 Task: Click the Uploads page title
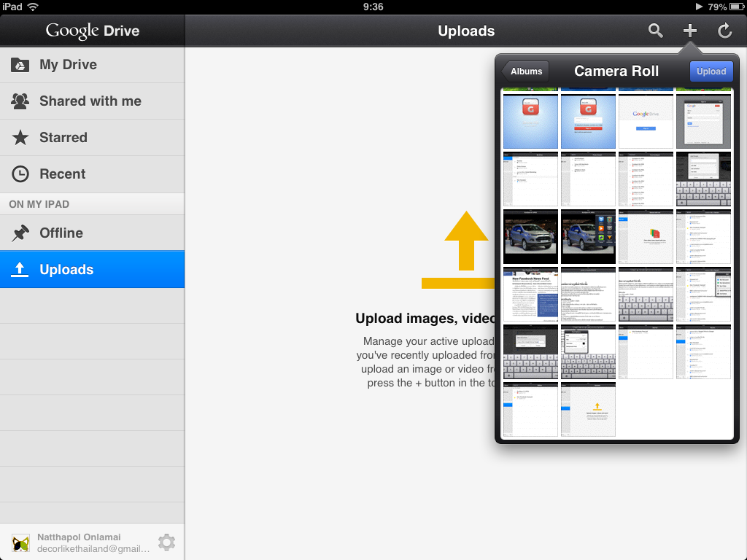click(466, 31)
